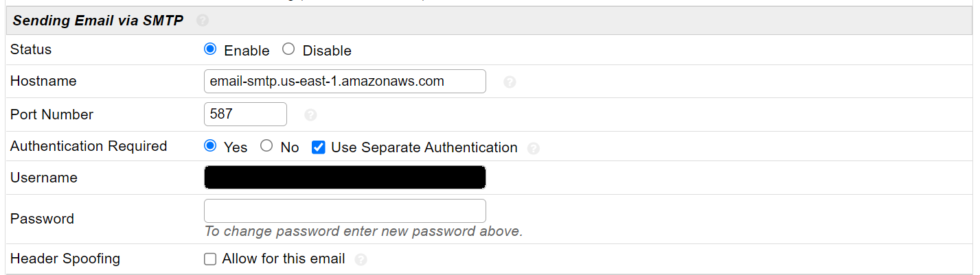The image size is (980, 275).
Task: Click into the Port Number field
Action: coord(245,114)
